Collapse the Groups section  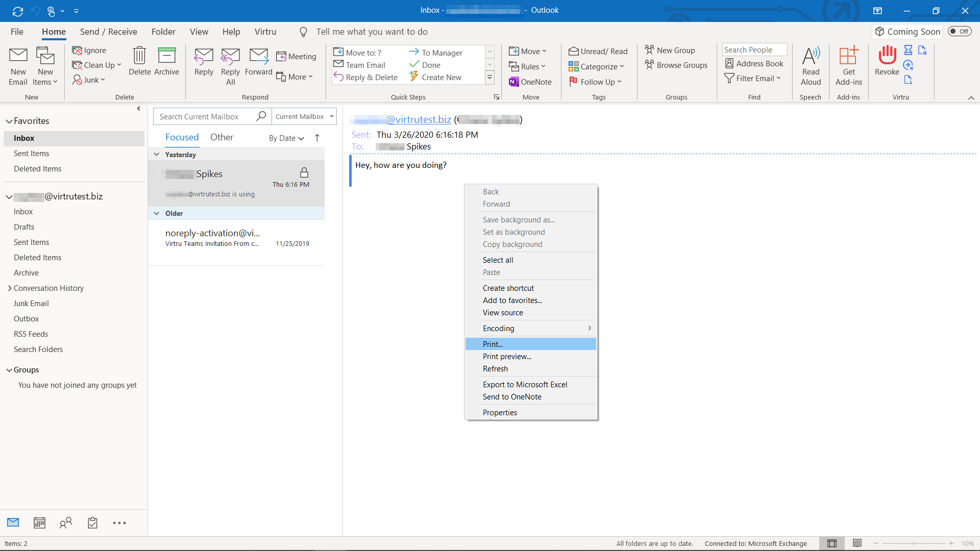pyautogui.click(x=9, y=370)
